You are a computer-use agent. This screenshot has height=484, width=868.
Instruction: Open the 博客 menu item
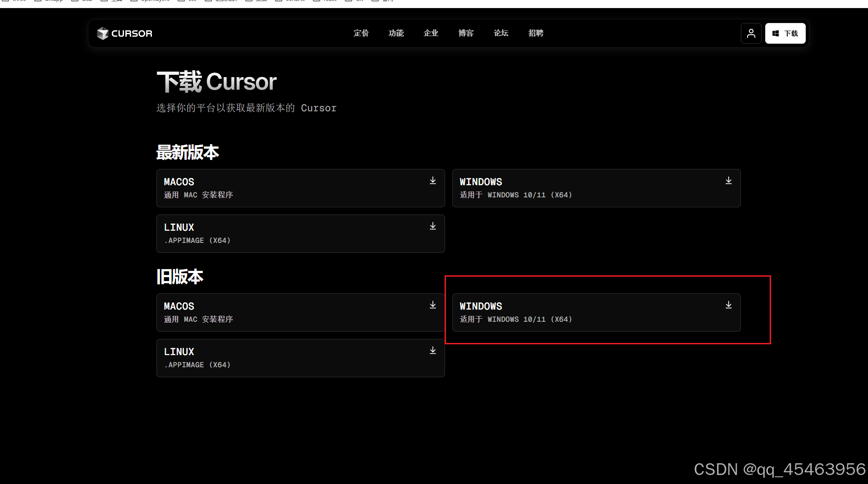(x=466, y=33)
